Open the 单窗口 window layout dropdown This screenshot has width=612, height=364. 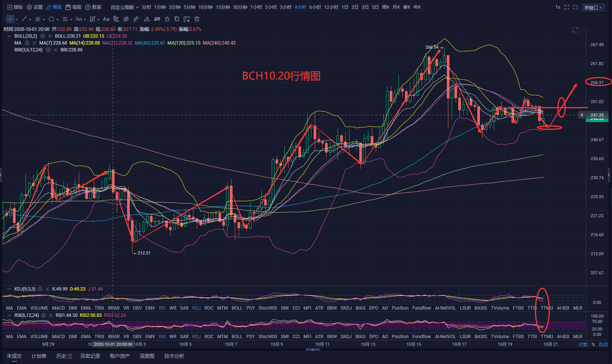click(593, 8)
